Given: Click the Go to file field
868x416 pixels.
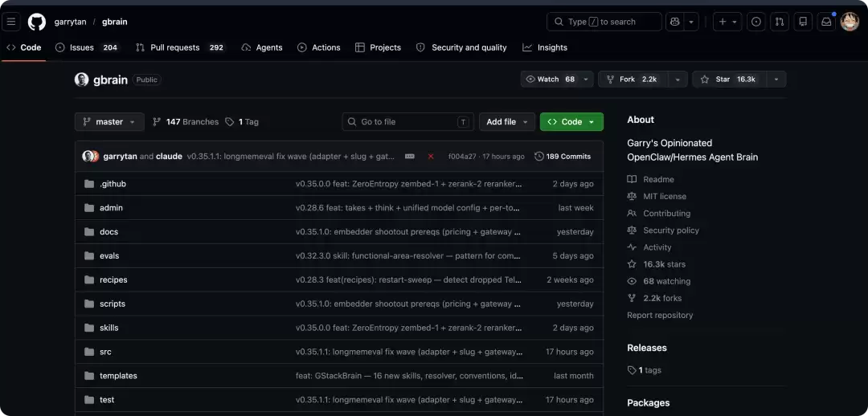Looking at the screenshot, I should pos(408,122).
